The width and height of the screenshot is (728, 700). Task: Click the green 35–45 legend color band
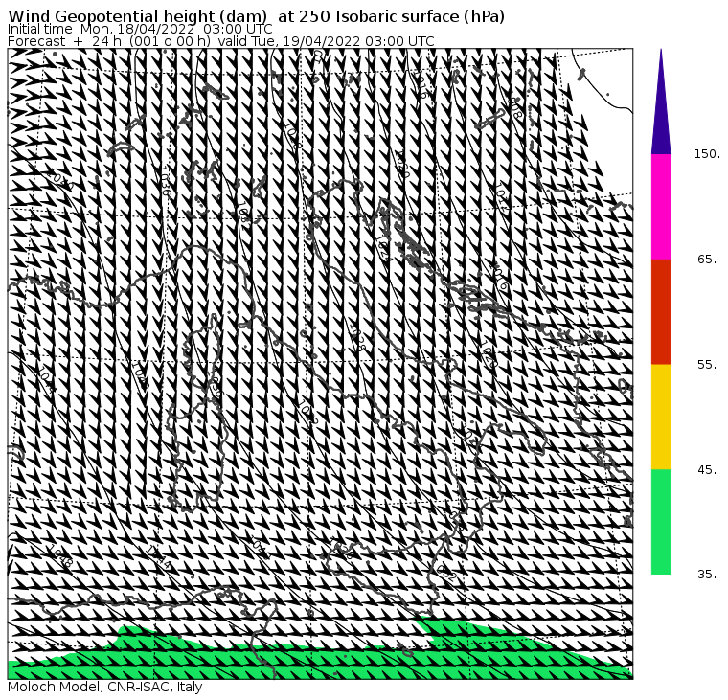[x=661, y=522]
